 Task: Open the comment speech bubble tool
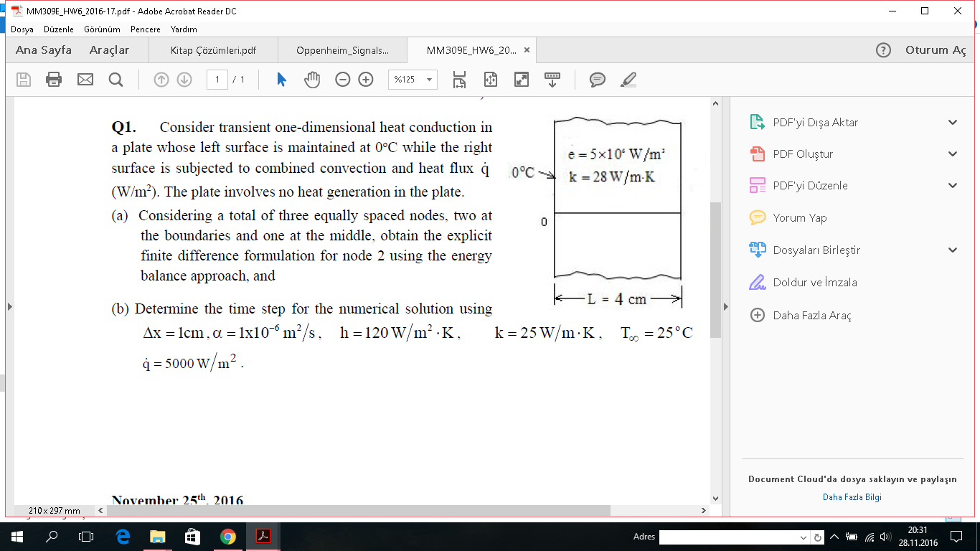click(598, 80)
